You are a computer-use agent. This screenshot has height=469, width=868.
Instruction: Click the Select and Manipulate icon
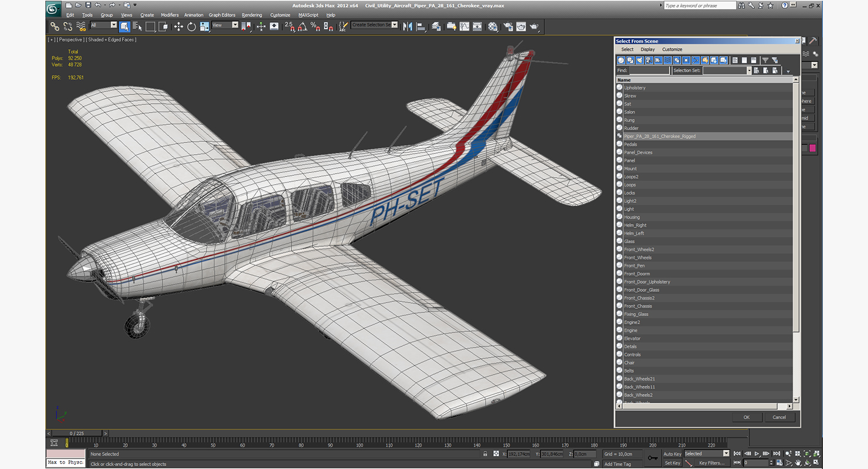point(261,26)
